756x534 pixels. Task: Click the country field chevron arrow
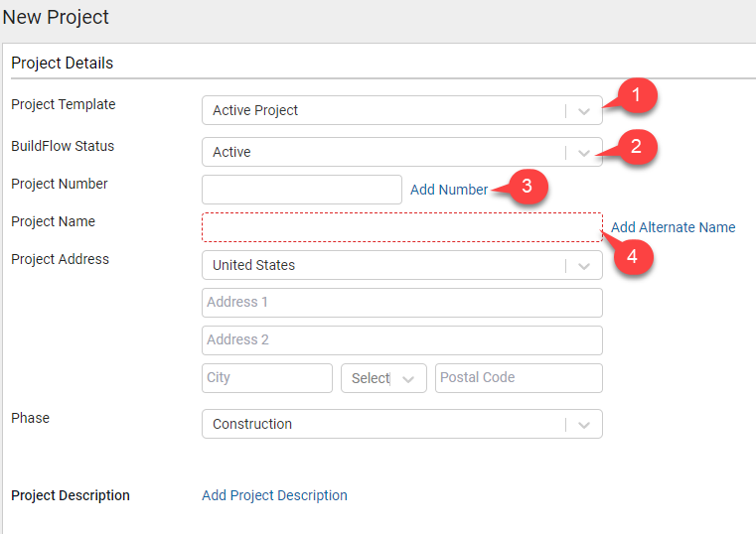tap(584, 266)
